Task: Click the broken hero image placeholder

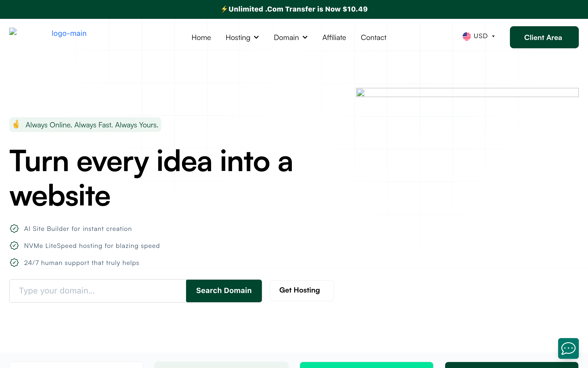Action: (x=467, y=92)
